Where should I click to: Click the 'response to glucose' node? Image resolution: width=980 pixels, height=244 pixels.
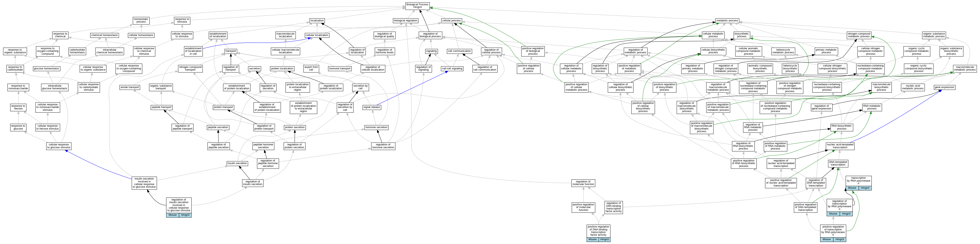[x=18, y=127]
